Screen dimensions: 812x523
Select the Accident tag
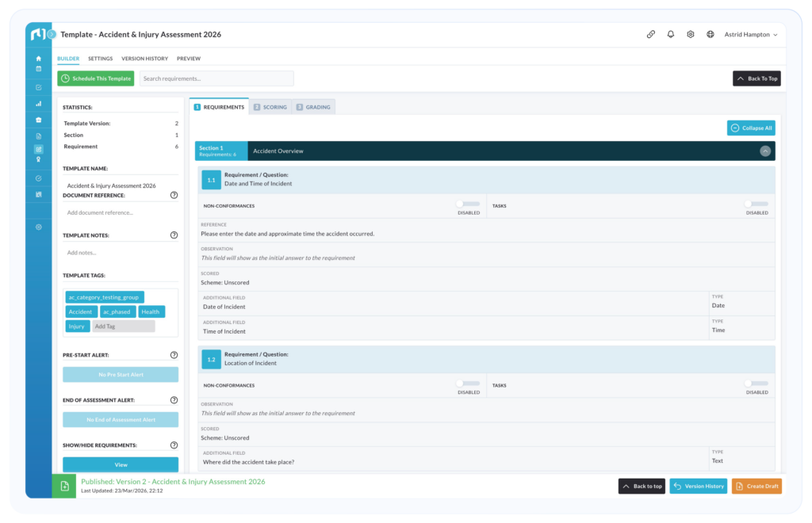pos(81,312)
